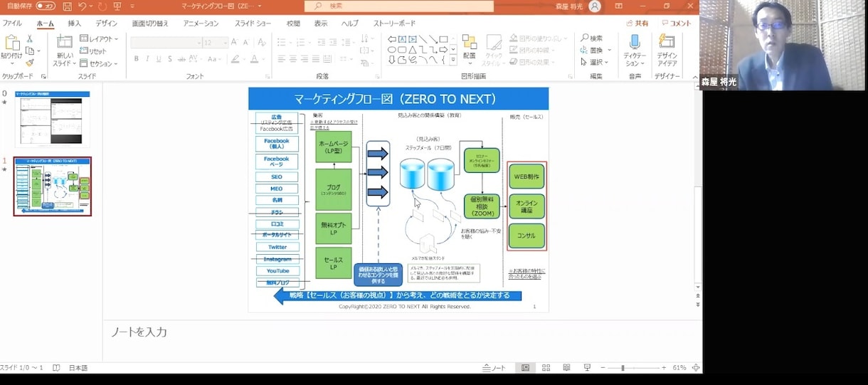
Task: Click the font color A swatch
Action: (x=254, y=59)
